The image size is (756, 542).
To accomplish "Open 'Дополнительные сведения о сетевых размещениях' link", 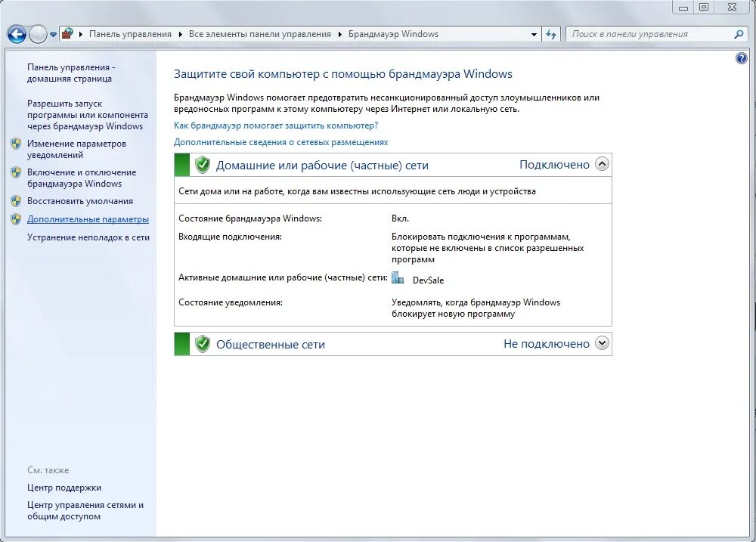I will [280, 142].
